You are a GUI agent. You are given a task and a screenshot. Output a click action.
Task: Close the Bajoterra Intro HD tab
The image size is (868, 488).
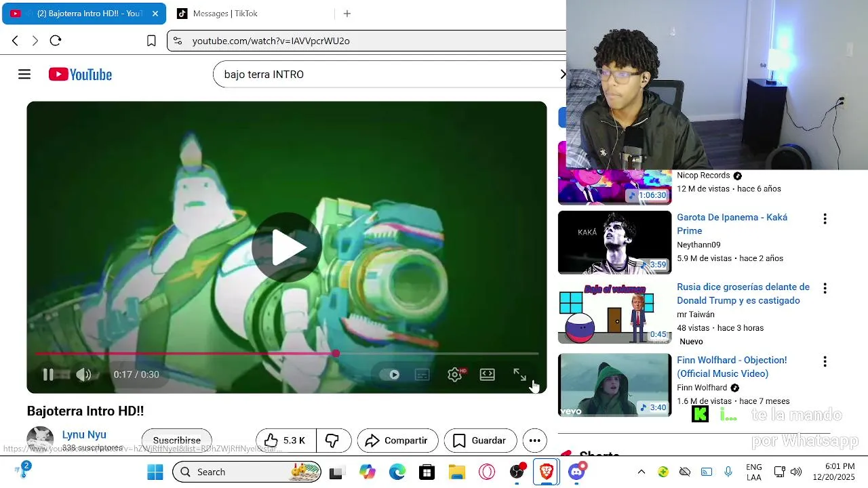point(155,14)
